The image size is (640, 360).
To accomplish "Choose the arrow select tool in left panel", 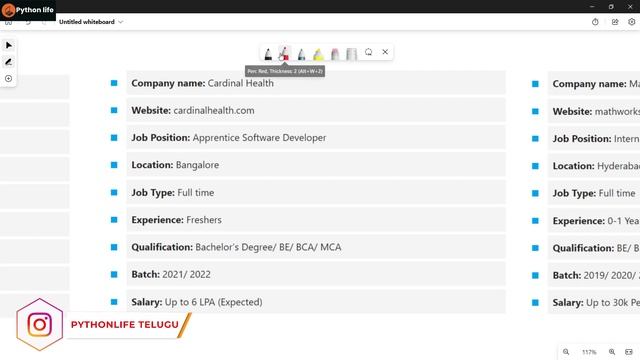I will [x=9, y=45].
